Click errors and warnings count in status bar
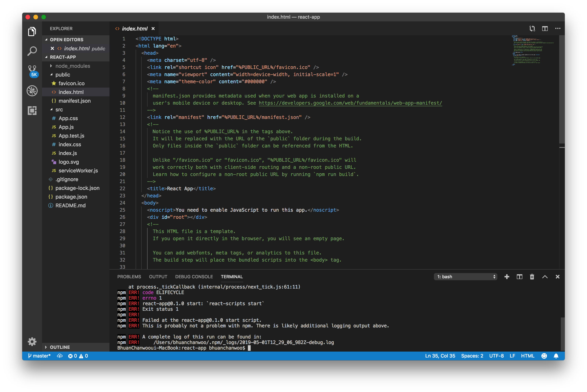The image size is (587, 392). (x=78, y=356)
